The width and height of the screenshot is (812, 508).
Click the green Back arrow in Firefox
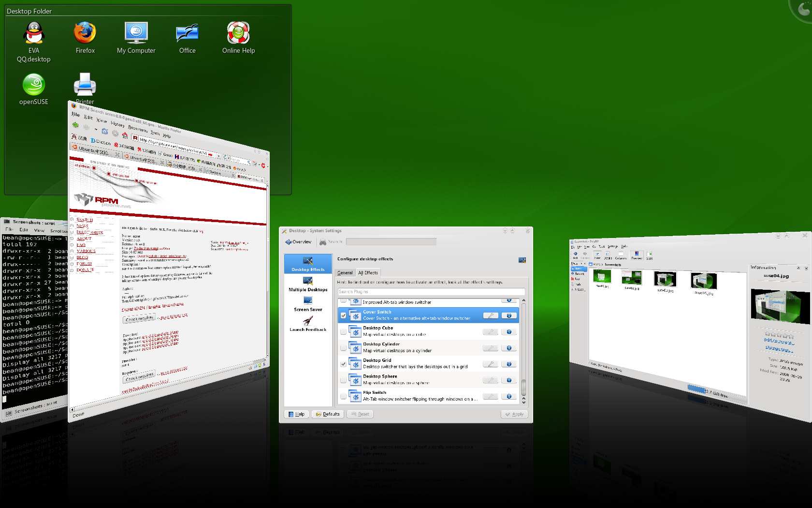[75, 125]
